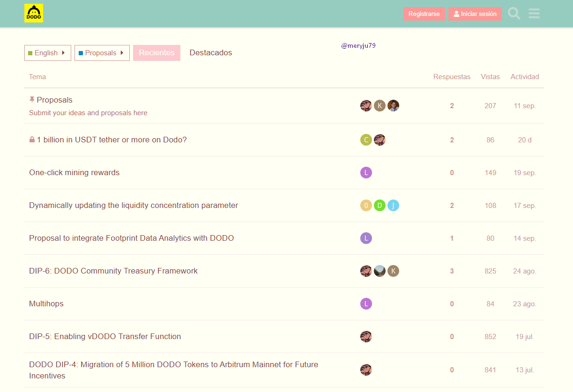The image size is (573, 392).
Task: Click reply count 2 on Proposals row
Action: (452, 106)
